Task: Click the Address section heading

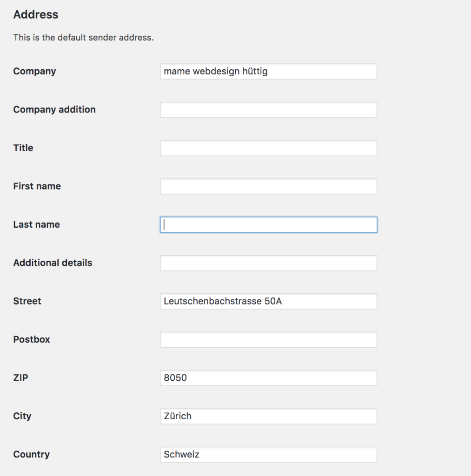Action: click(35, 14)
